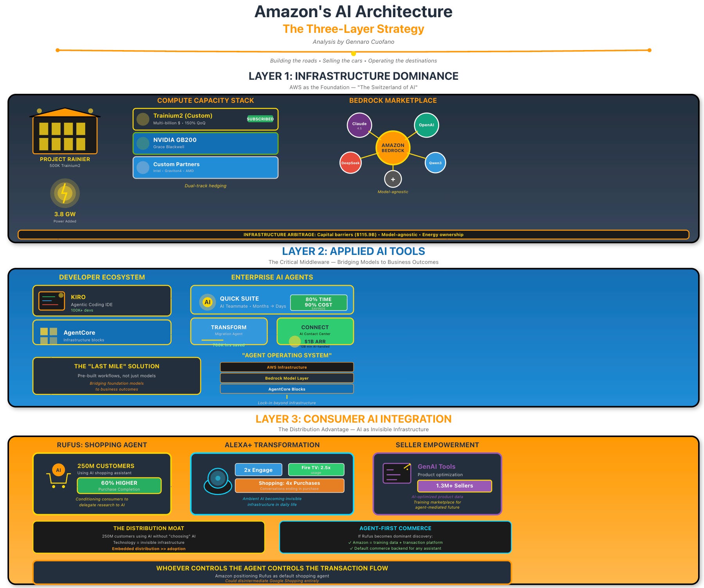Select the OpenAI model circle
Image resolution: width=704 pixels, height=588 pixels.
coord(426,125)
